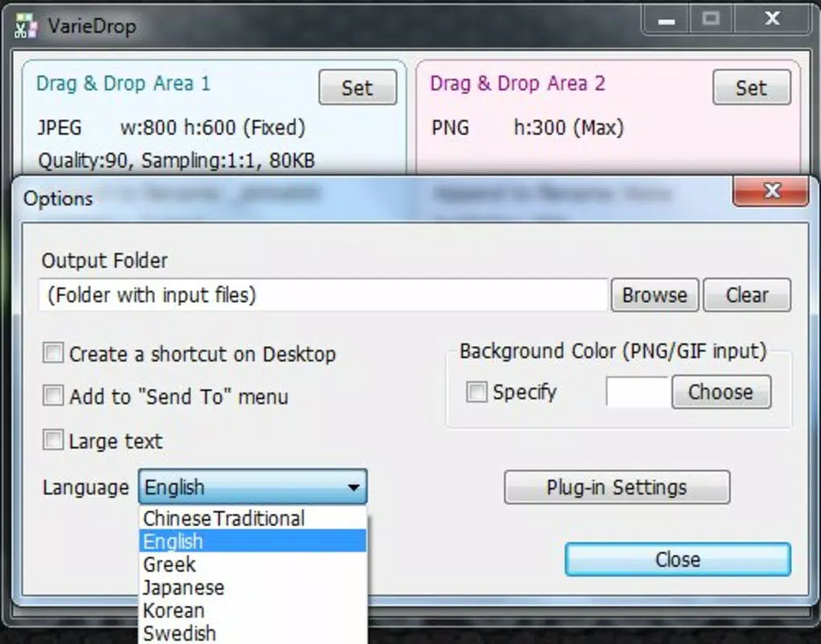This screenshot has height=644, width=821.
Task: Enable Create a shortcut on Desktop
Action: click(53, 353)
